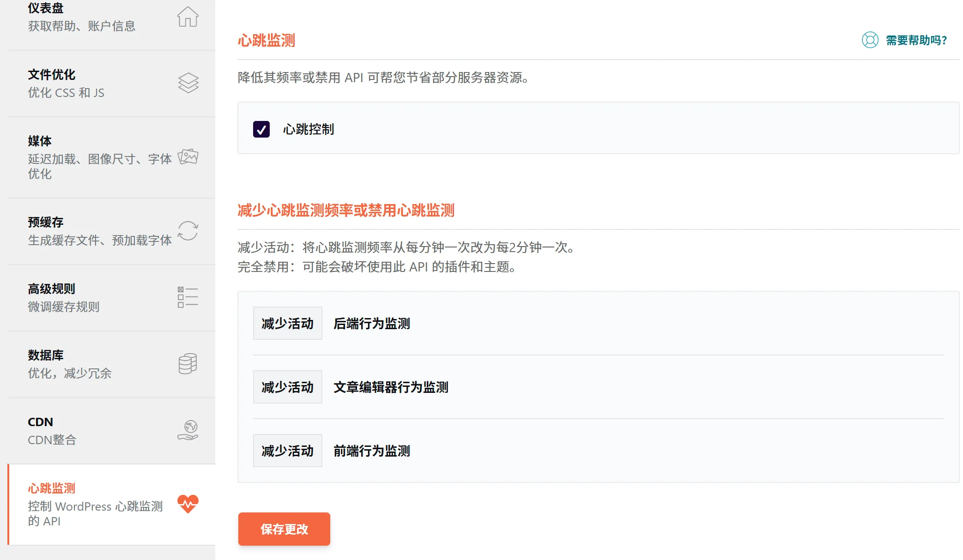The width and height of the screenshot is (963, 560).
Task: Click the 保存更改 button
Action: pyautogui.click(x=284, y=529)
